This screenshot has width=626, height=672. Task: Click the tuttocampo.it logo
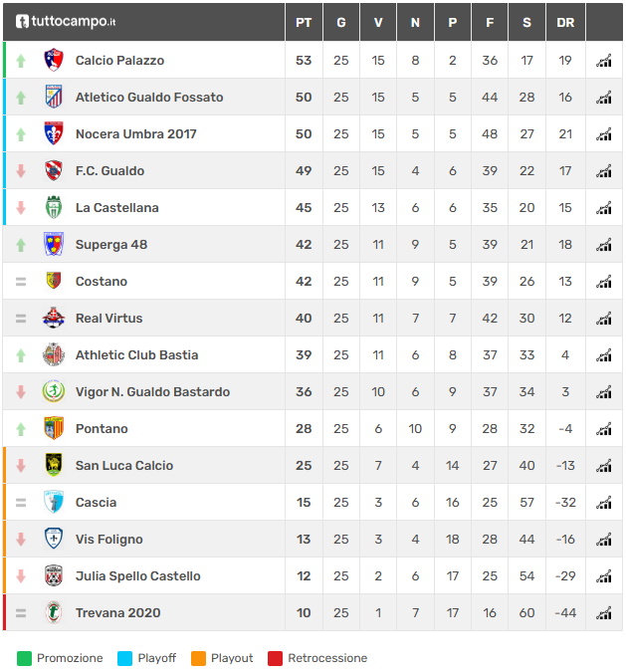(66, 21)
